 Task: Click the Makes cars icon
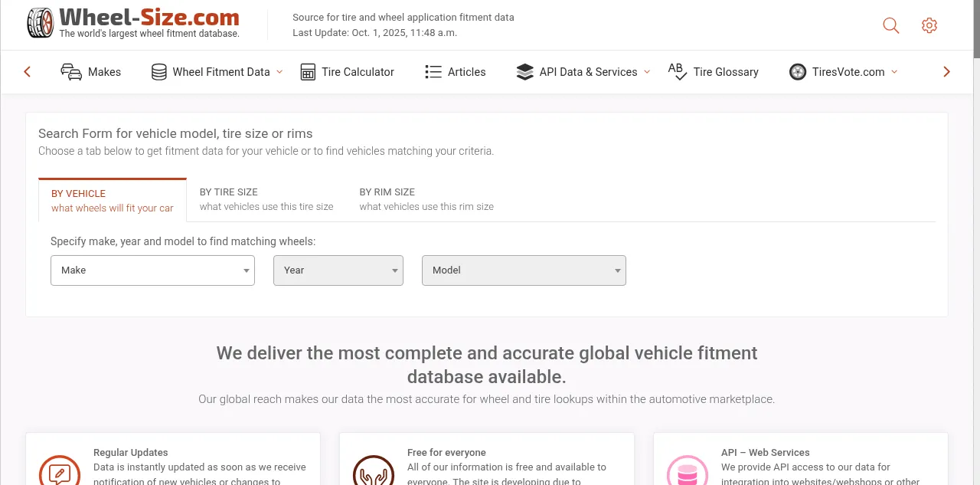[x=71, y=72]
